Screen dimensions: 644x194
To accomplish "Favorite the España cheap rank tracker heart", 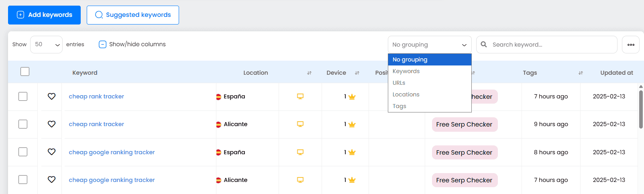I will pyautogui.click(x=51, y=96).
